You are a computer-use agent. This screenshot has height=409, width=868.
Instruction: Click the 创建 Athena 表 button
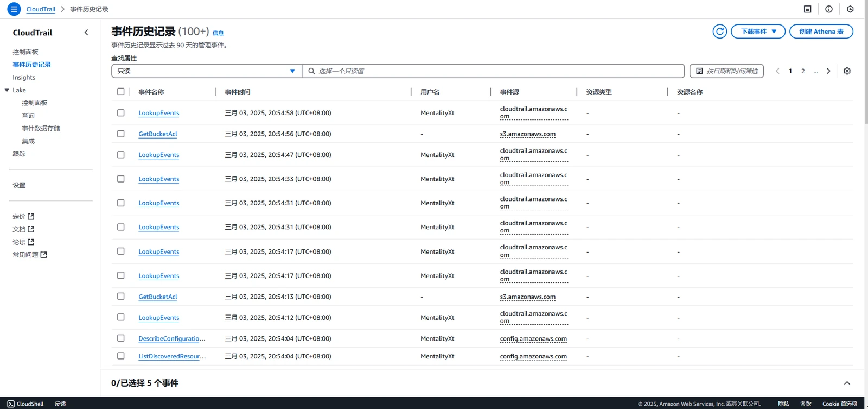[x=821, y=32]
